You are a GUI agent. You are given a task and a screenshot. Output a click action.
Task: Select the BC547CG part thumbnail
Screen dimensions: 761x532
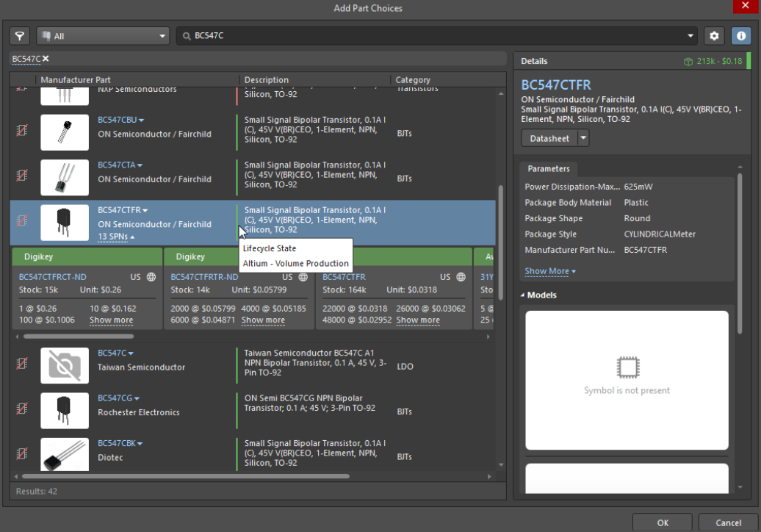pyautogui.click(x=65, y=411)
